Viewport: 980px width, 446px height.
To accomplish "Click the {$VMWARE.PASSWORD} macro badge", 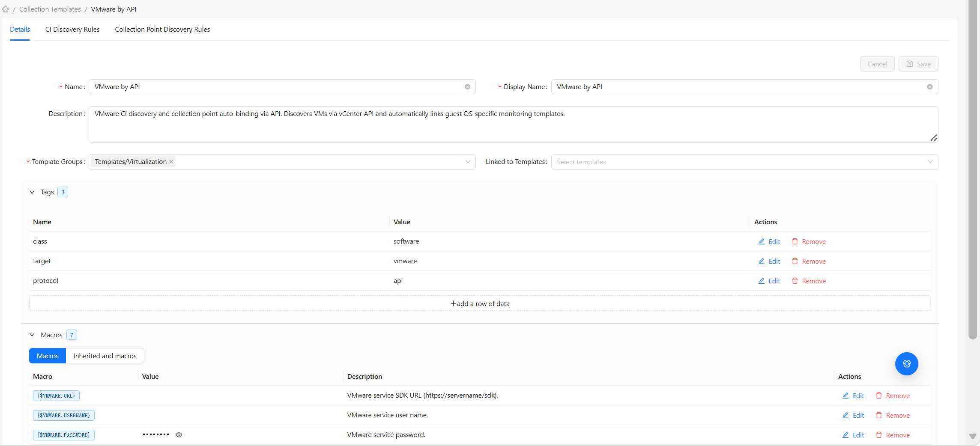I will coord(64,435).
